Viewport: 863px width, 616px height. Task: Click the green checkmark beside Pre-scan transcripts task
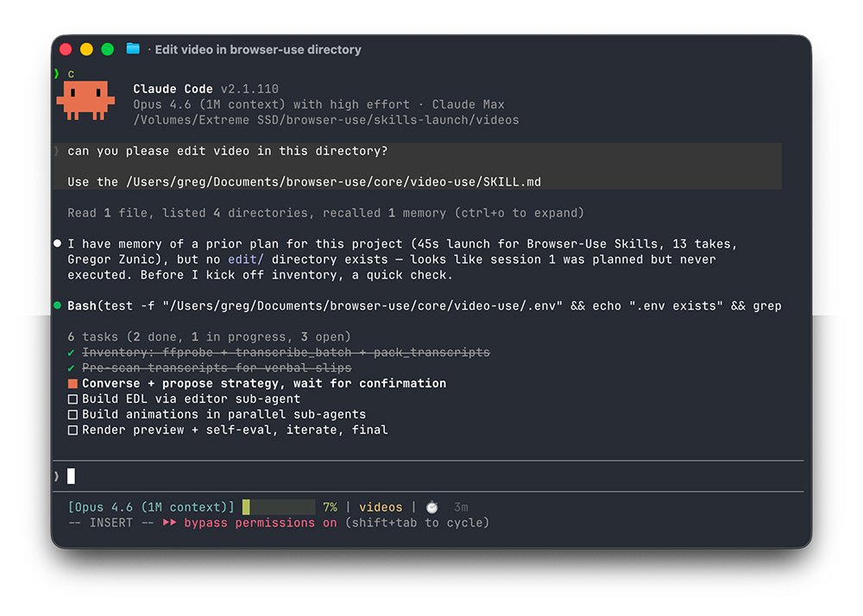coord(71,368)
